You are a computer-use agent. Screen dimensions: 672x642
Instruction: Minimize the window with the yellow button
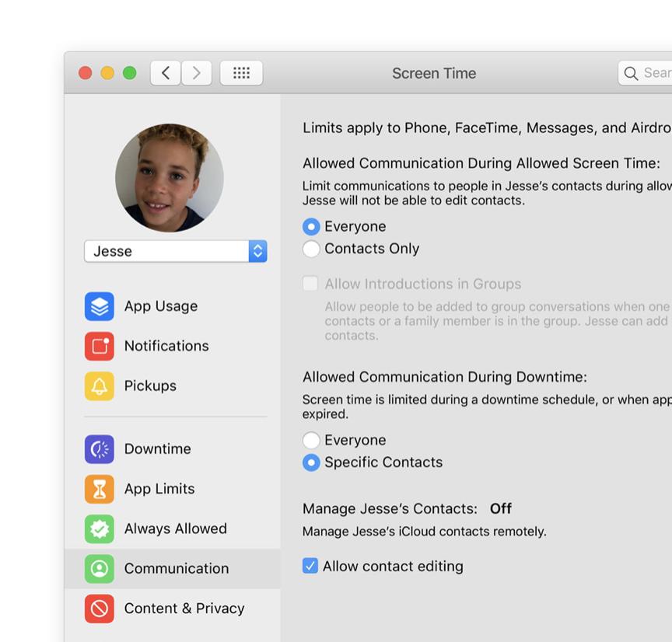pos(107,73)
